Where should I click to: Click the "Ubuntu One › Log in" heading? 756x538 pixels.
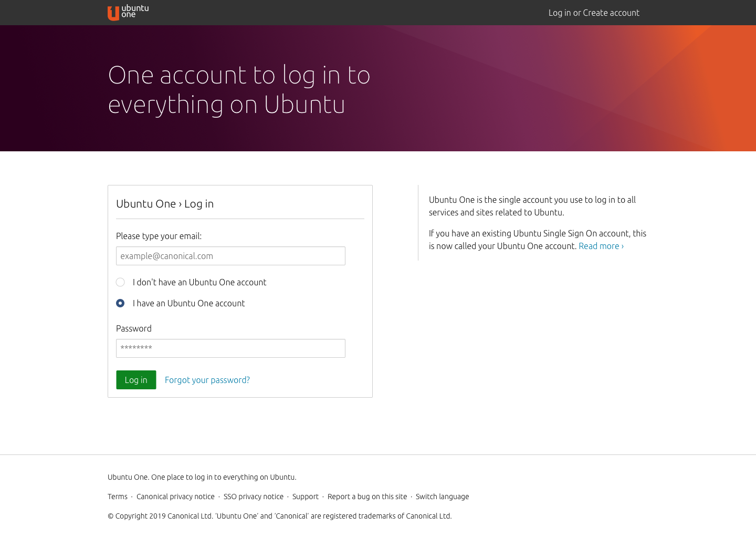[x=165, y=204]
